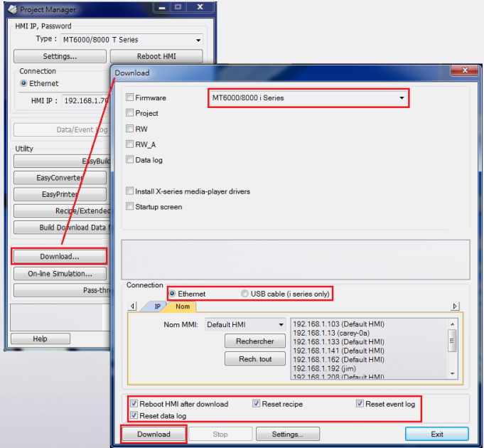Launch On-line Simulation...
This screenshot has width=484, height=448.
point(60,274)
